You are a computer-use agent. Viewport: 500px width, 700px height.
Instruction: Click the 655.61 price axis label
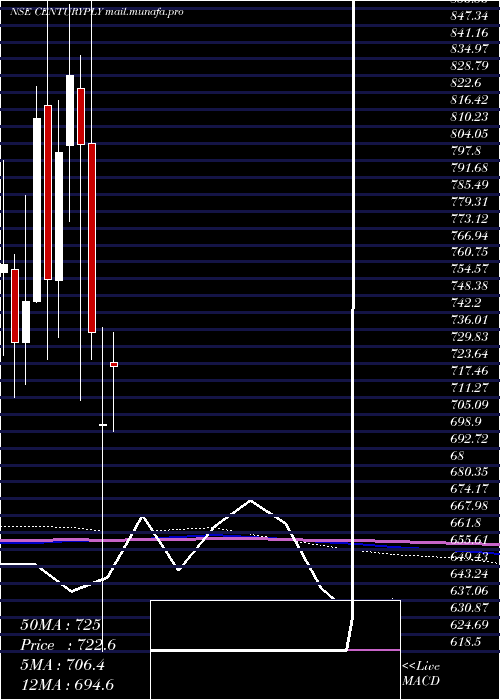[469, 540]
